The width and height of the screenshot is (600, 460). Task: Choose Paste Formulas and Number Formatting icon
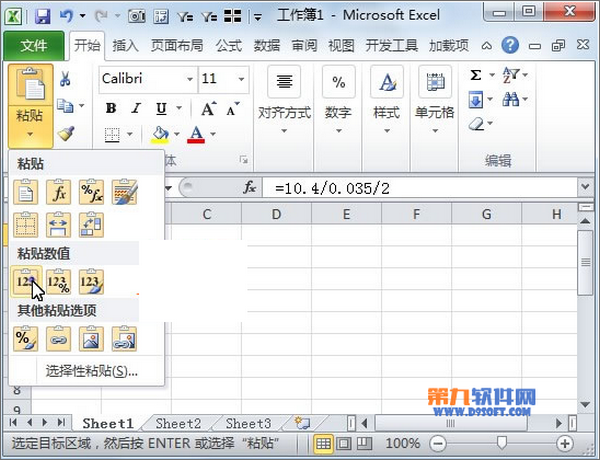click(x=91, y=192)
